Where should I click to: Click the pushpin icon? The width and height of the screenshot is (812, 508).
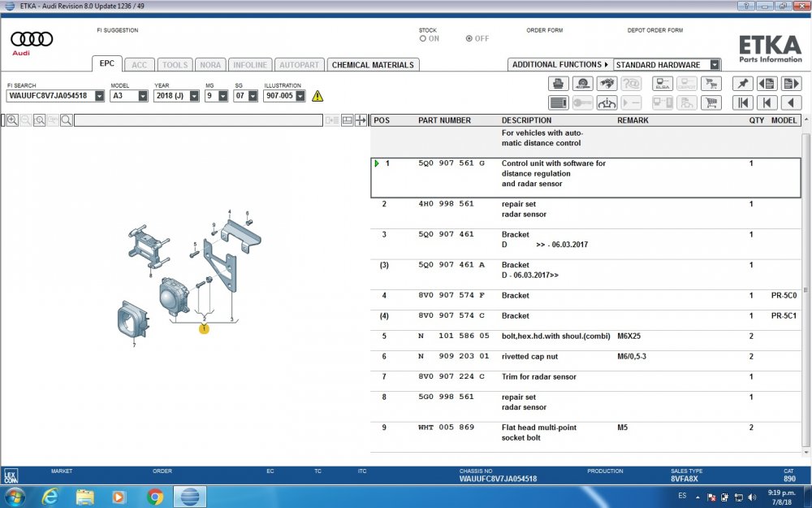[x=743, y=83]
